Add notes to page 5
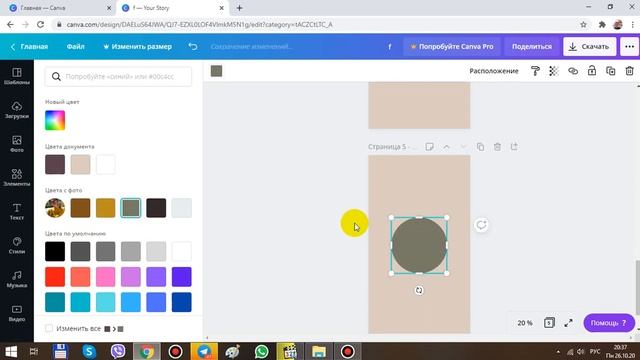 tap(429, 147)
